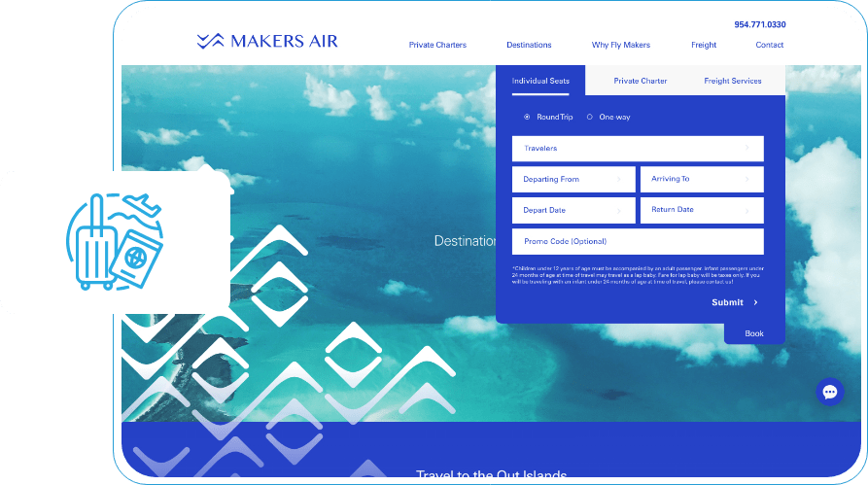Click the Contact link in navigation
The image size is (868, 485).
pos(769,45)
